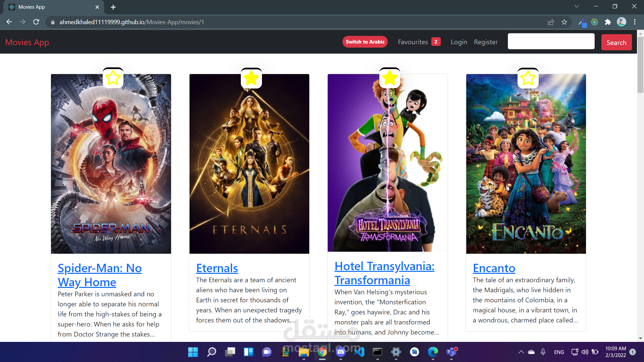Open the green circular extension icon
This screenshot has height=362, width=644.
(595, 22)
